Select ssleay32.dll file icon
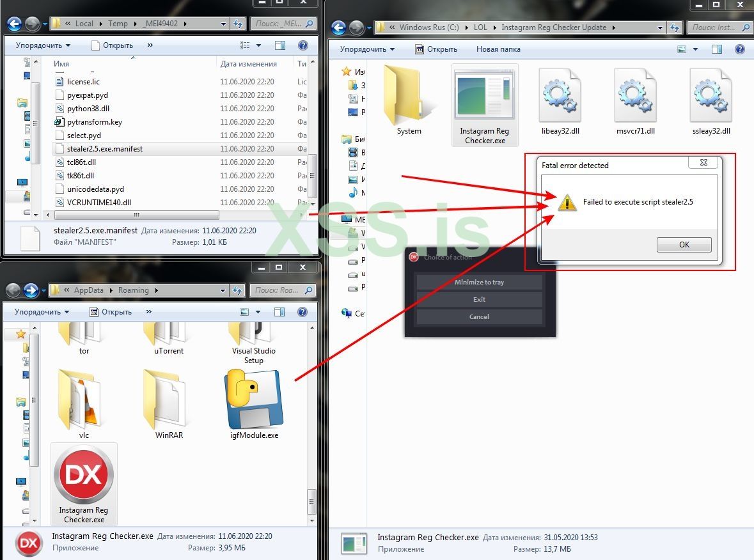754x560 pixels. (x=711, y=101)
